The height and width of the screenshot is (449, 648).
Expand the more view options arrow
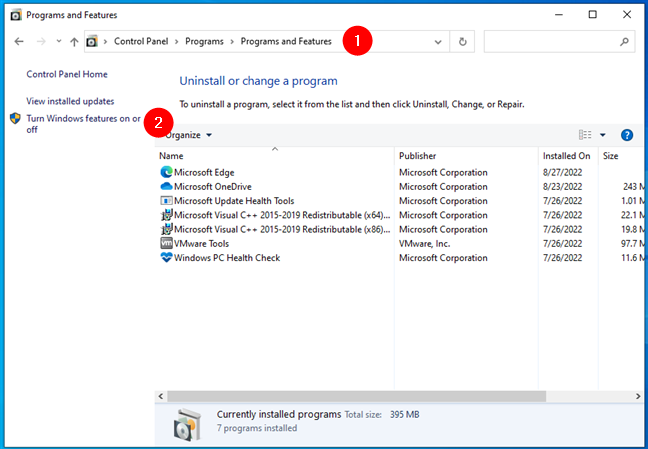(603, 135)
